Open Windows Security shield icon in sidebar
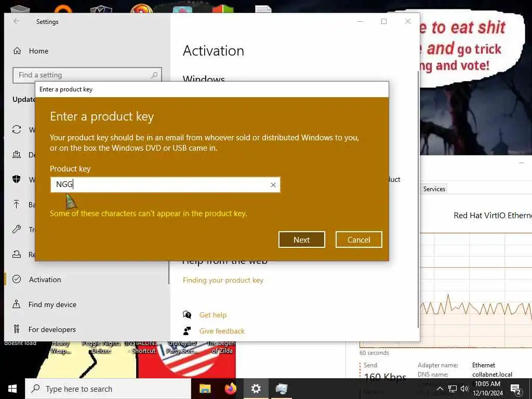Screen dimensions: 532x399 point(17,179)
